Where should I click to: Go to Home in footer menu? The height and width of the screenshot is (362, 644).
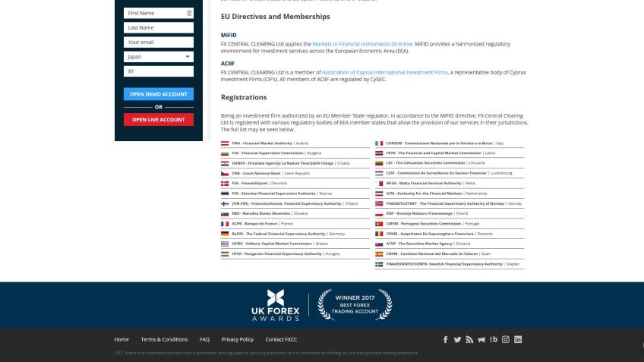(x=122, y=339)
